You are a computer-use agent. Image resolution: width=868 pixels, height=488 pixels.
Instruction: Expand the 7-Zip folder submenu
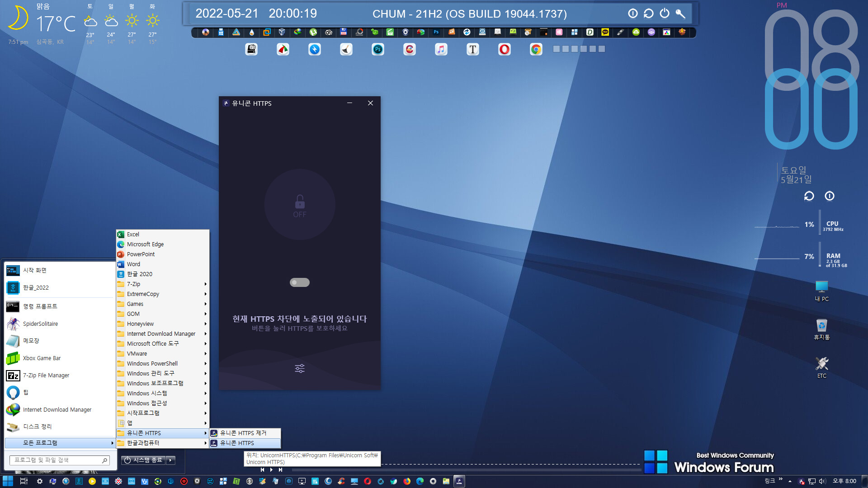tap(163, 284)
